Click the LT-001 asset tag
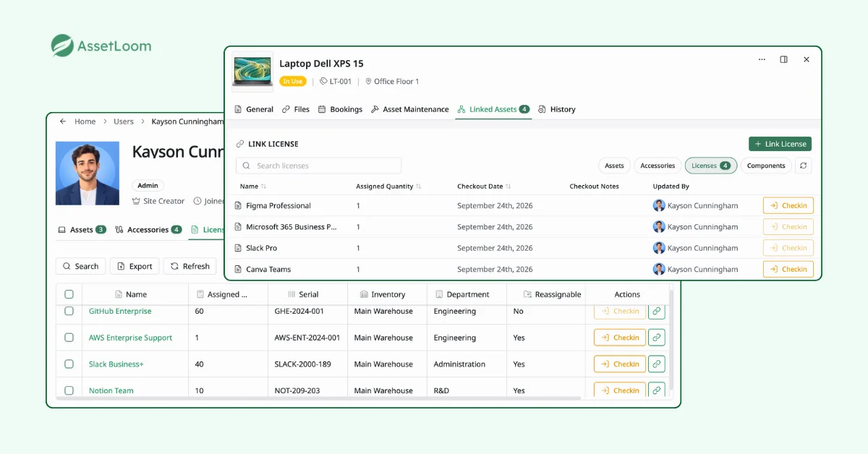The image size is (868, 454). 336,82
